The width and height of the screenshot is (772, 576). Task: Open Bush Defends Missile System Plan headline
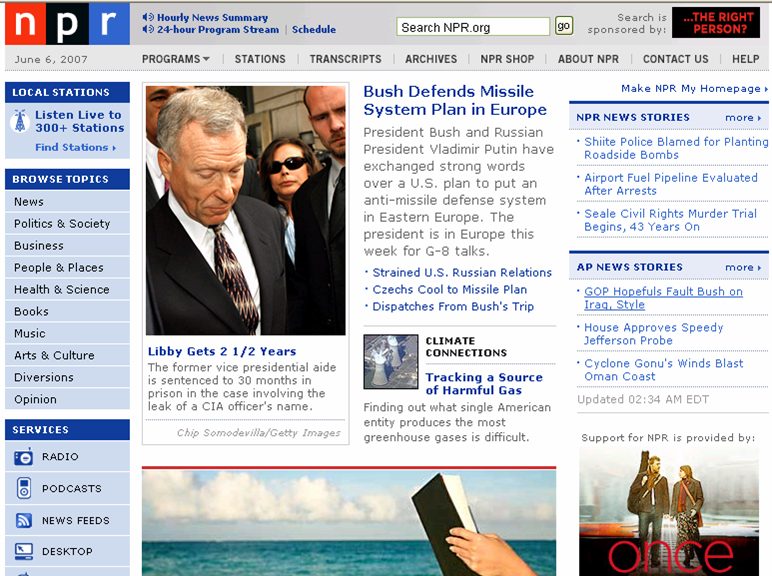(455, 100)
